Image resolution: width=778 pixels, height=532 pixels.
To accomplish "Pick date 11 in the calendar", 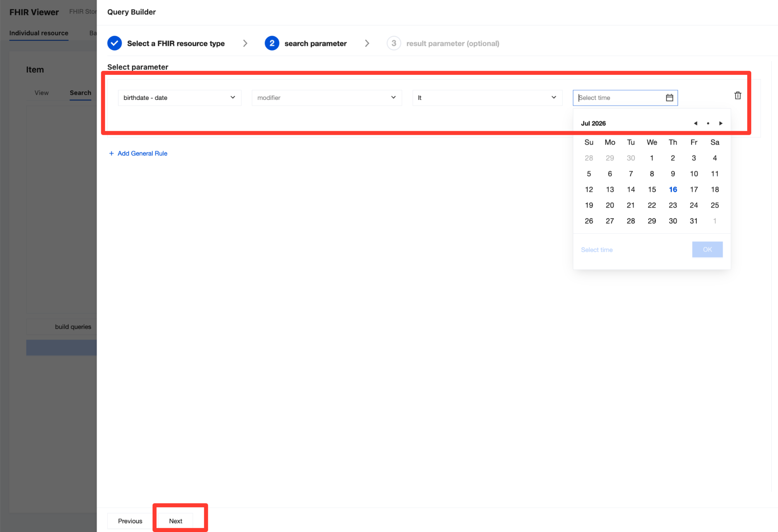I will tap(715, 174).
